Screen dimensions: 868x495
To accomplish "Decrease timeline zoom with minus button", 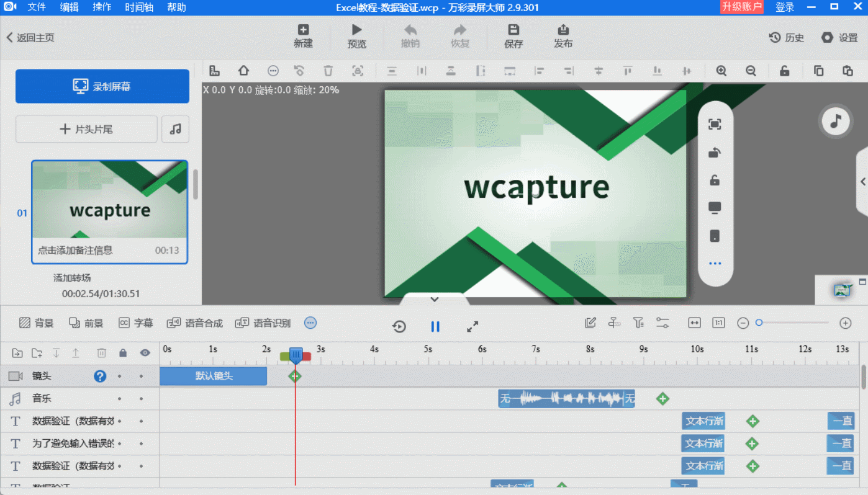I will click(x=743, y=323).
